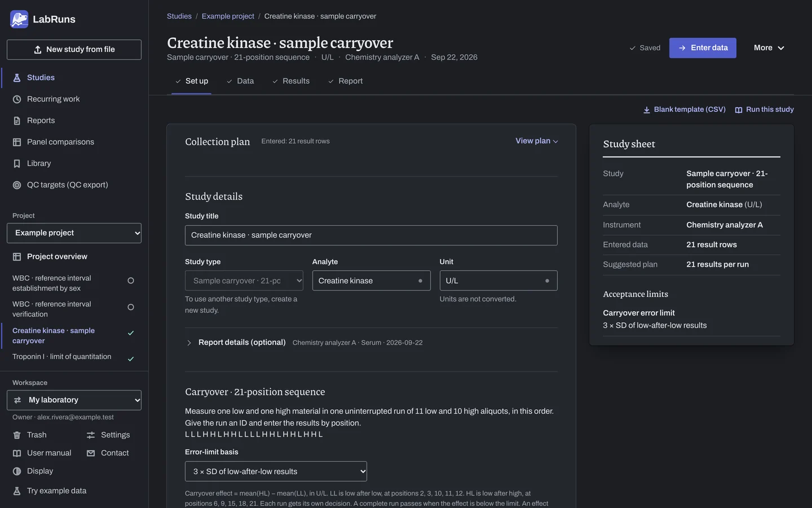This screenshot has height=508, width=812.
Task: Click the QC targets bullseye icon
Action: tap(17, 185)
